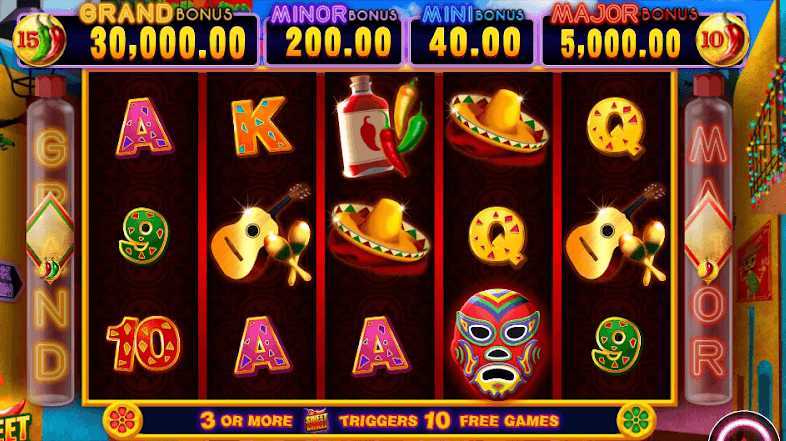Click the 10 chili pepper coin
Image resolution: width=786 pixels, height=441 pixels.
722,40
